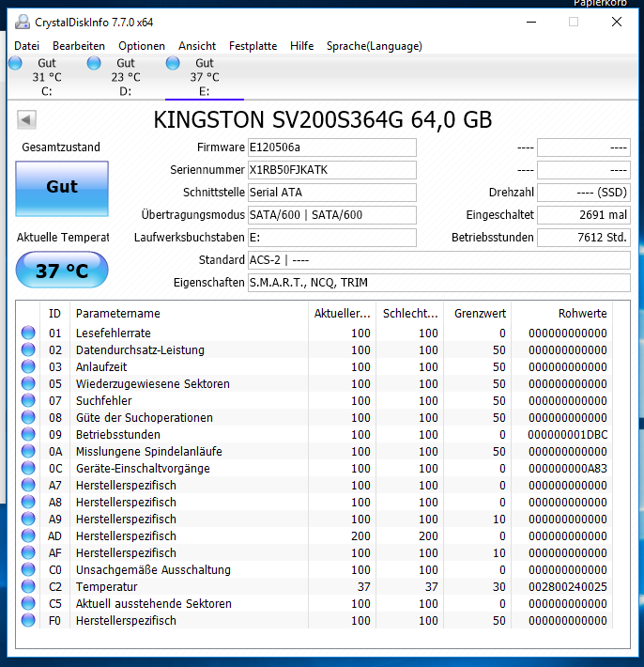Click the 37 °C temperature button
Screen dimensions: 644x667
[62, 270]
